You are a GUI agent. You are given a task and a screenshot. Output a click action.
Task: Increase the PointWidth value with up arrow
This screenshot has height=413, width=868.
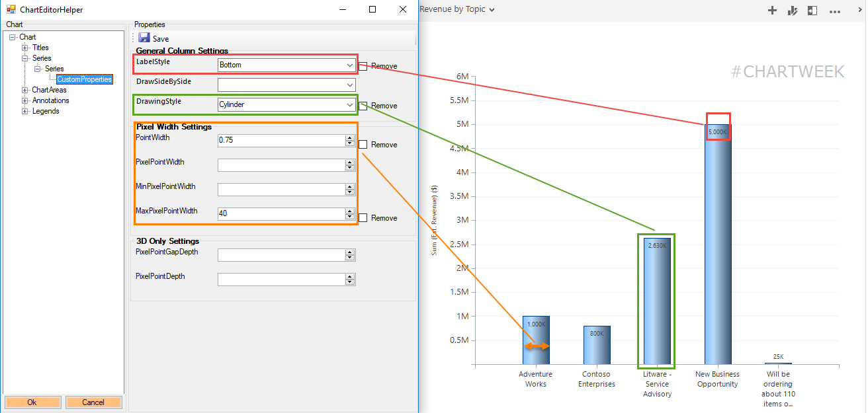pos(350,138)
